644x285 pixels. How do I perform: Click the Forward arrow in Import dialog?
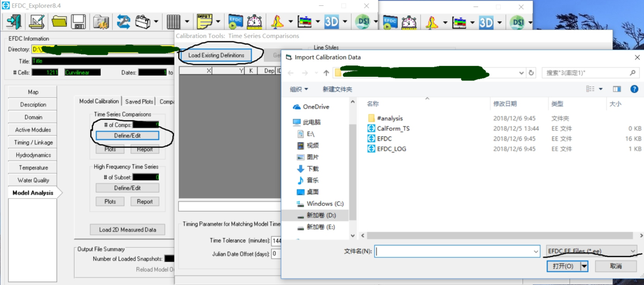click(x=305, y=72)
